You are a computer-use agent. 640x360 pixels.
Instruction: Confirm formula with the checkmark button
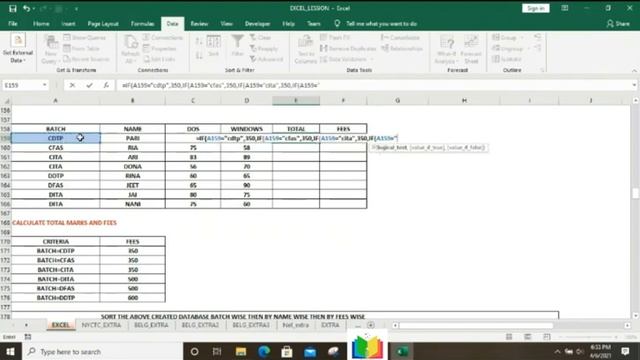89,85
